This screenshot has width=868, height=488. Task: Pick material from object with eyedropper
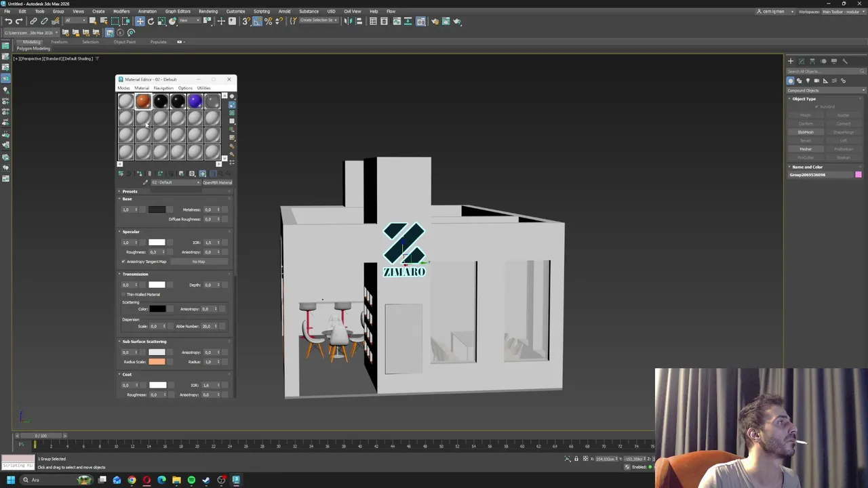click(x=145, y=182)
